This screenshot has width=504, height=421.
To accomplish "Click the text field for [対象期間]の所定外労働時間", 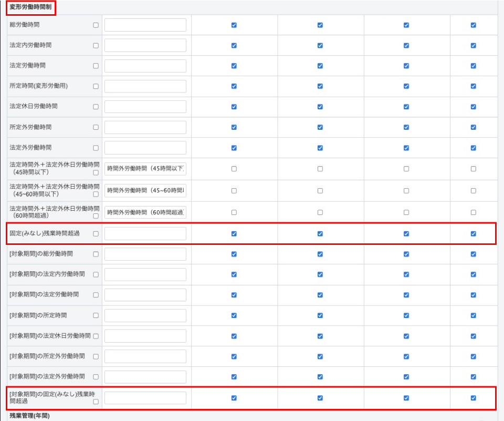I will click(x=145, y=356).
